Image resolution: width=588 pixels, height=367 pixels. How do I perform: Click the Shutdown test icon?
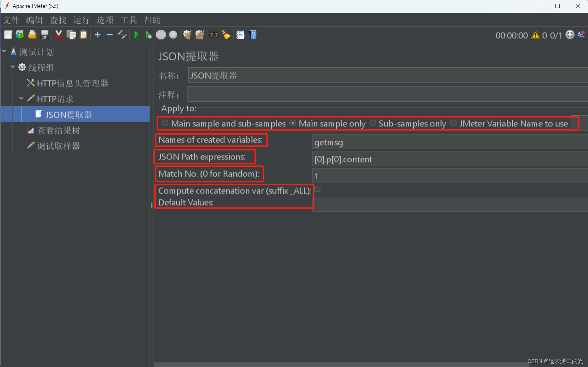click(x=173, y=35)
